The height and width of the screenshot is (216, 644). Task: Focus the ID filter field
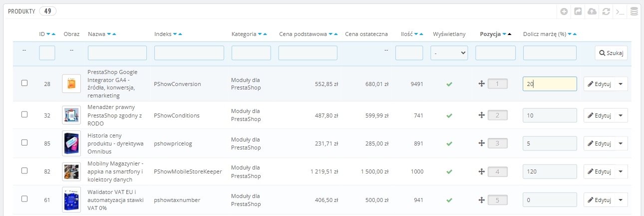pyautogui.click(x=47, y=53)
